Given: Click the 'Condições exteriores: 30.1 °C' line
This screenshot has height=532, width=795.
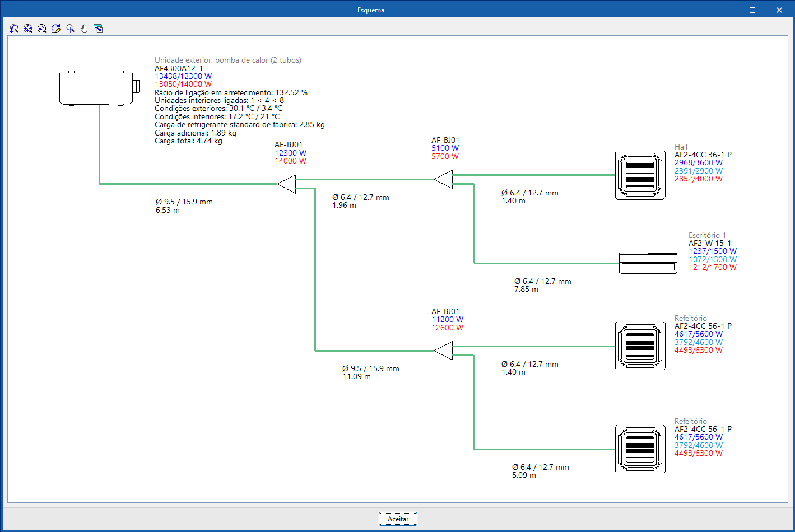Looking at the screenshot, I should (218, 108).
